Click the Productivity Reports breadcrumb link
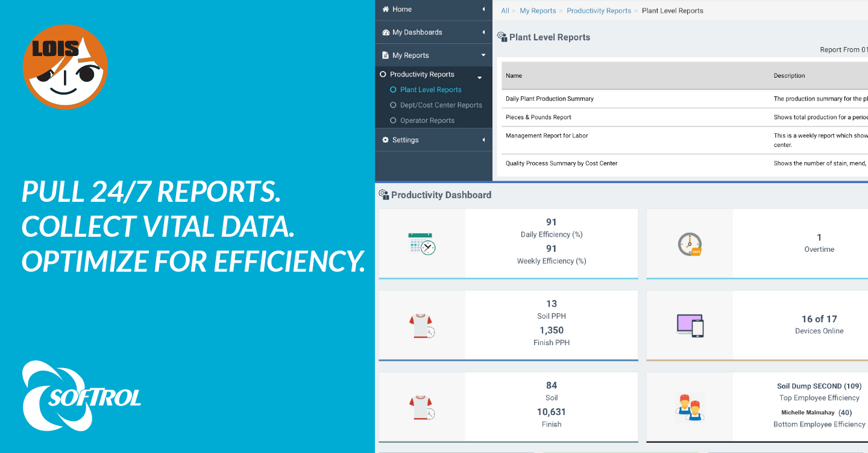This screenshot has height=453, width=868. point(599,11)
